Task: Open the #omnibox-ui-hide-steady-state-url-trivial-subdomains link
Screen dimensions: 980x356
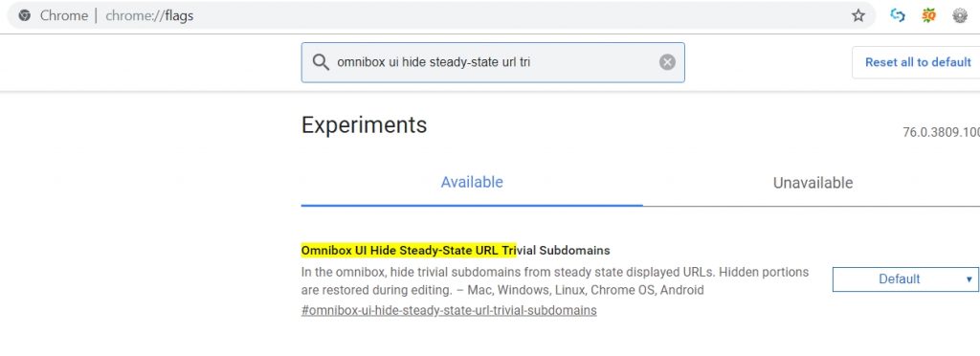Action: 449,310
